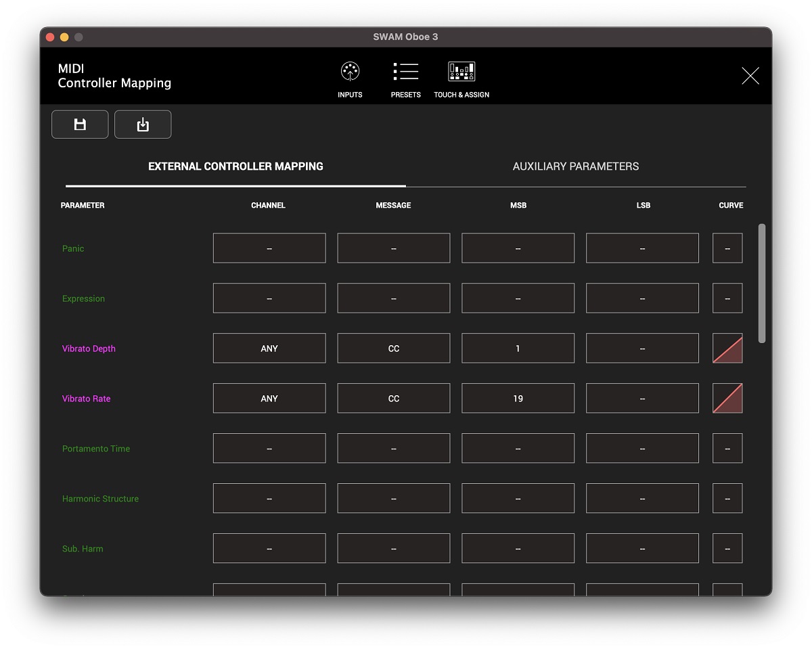
Task: Open Portamento Time message dropdown
Action: click(394, 449)
